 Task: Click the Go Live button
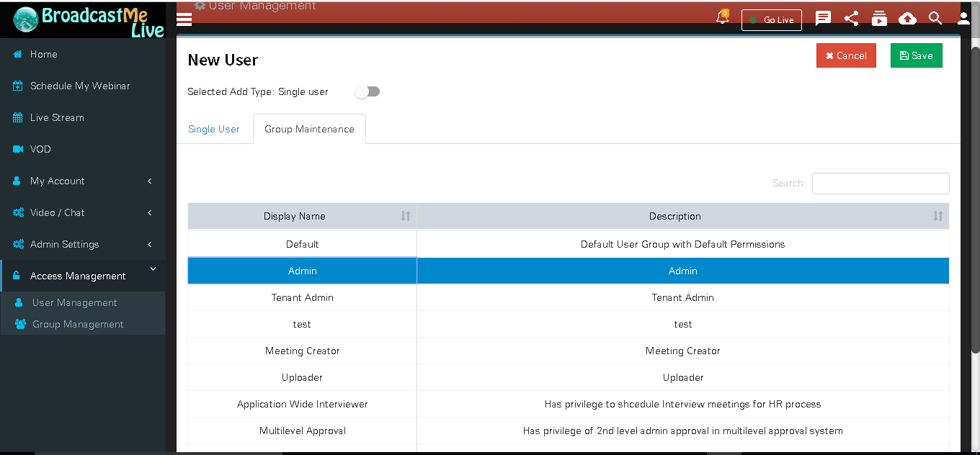(772, 19)
